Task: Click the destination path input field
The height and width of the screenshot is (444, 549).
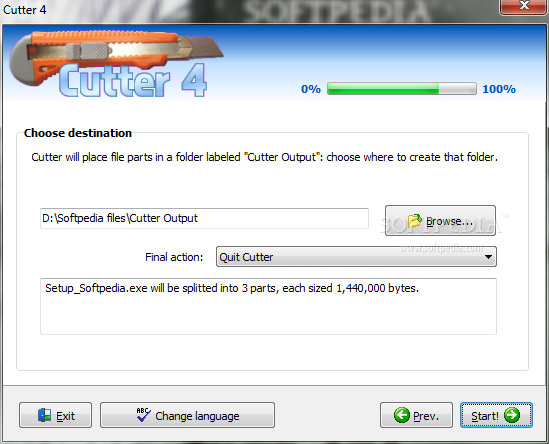Action: click(204, 218)
